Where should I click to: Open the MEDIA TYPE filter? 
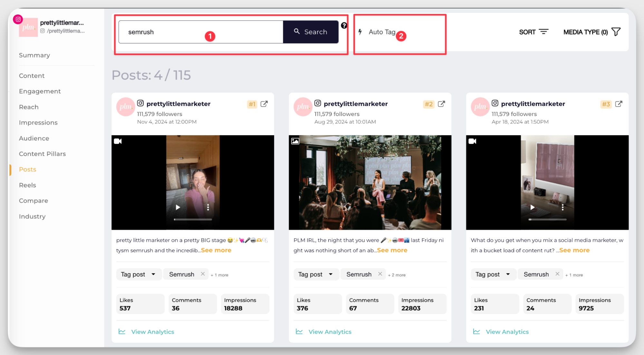592,32
